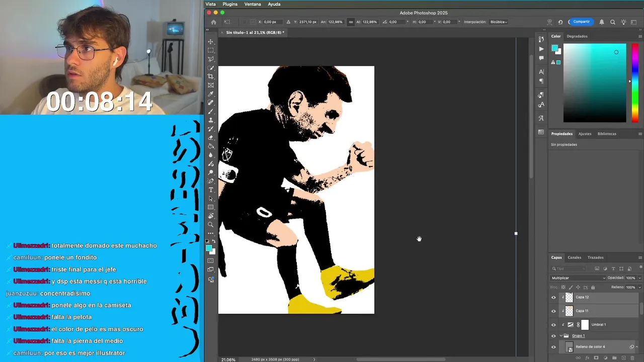Select the Path Selection arrow tool

[211, 199]
